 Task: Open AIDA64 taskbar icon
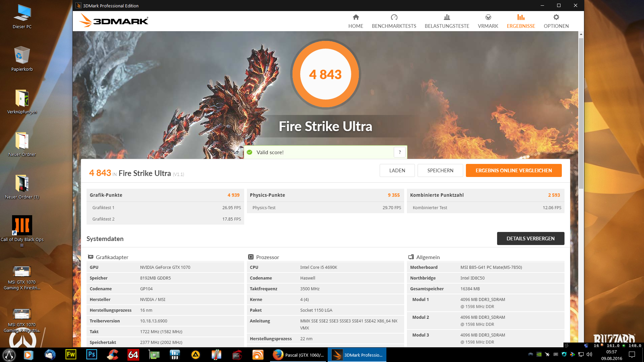point(133,355)
